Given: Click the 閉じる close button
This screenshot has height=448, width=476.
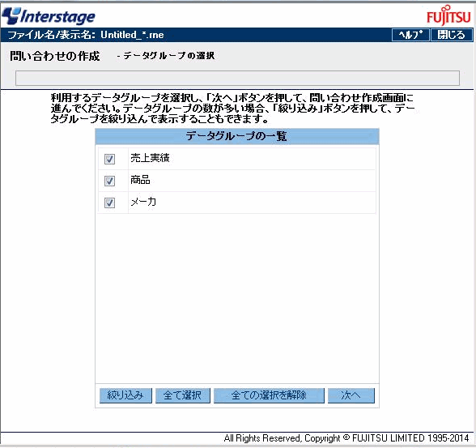Looking at the screenshot, I should point(452,35).
